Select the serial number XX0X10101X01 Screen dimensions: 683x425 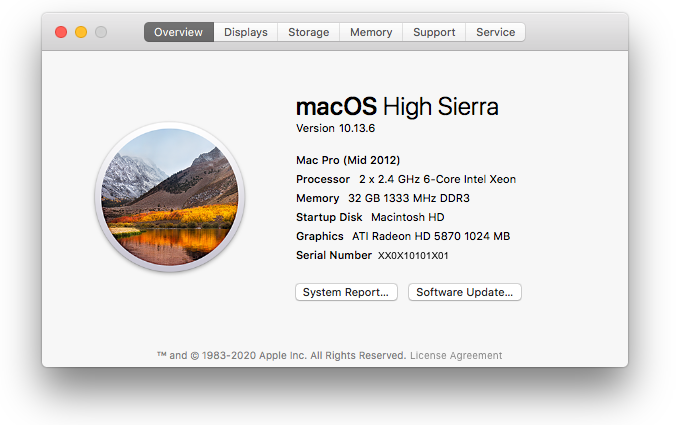tap(413, 256)
